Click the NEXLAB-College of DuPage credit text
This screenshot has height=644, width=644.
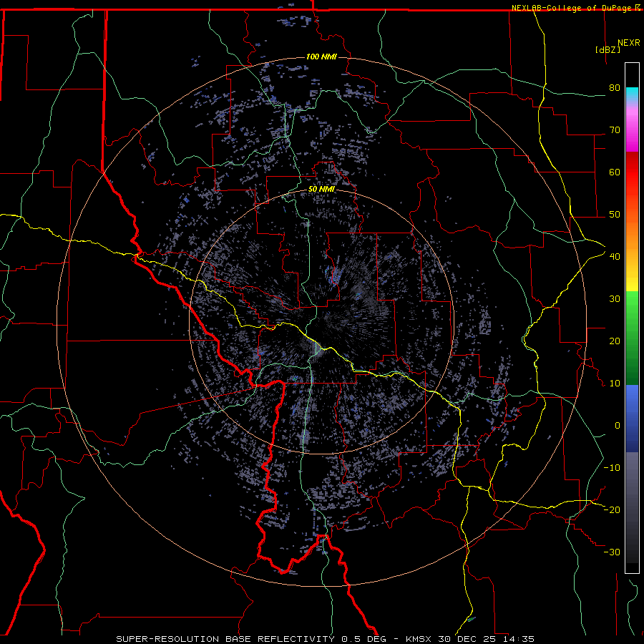pos(572,8)
